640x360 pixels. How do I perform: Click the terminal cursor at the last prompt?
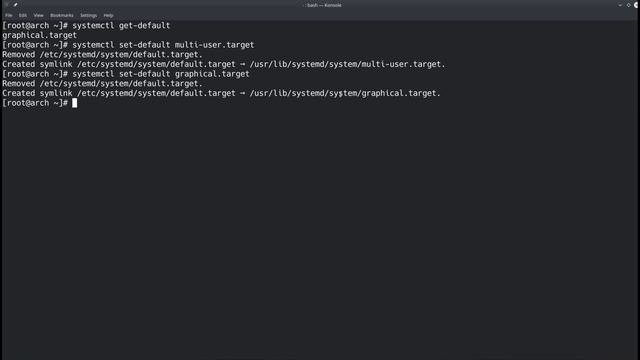click(x=75, y=103)
